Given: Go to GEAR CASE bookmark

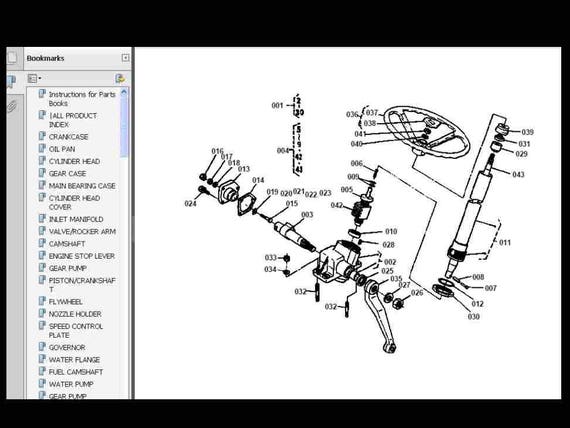Looking at the screenshot, I should (x=67, y=173).
